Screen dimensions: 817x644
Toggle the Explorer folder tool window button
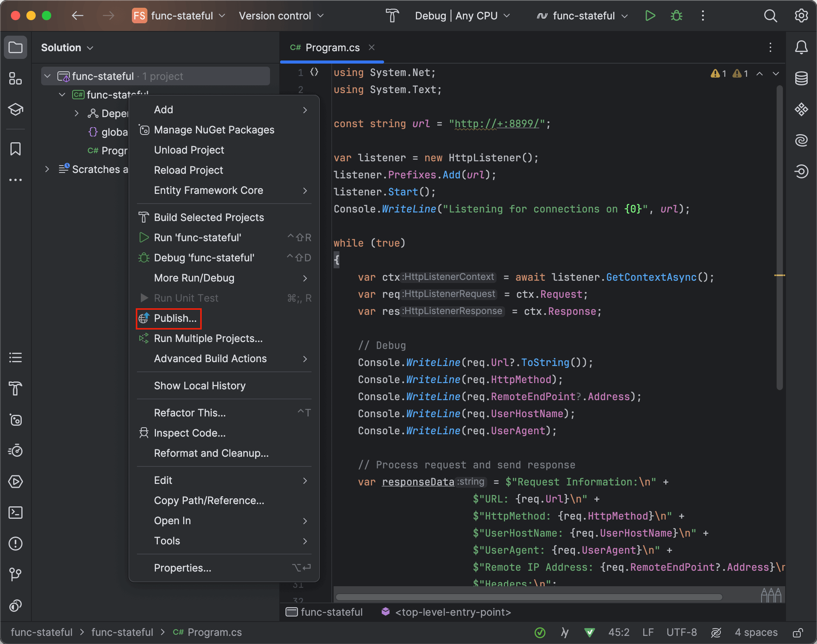coord(16,48)
